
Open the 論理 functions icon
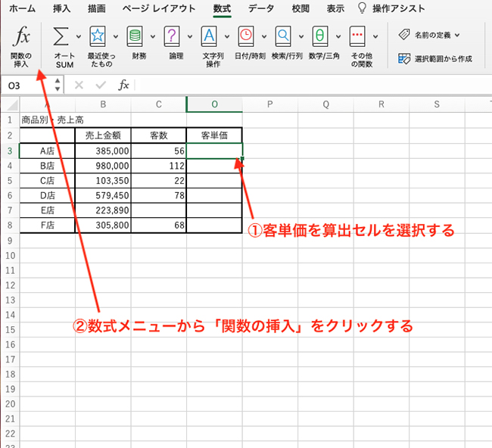click(172, 36)
